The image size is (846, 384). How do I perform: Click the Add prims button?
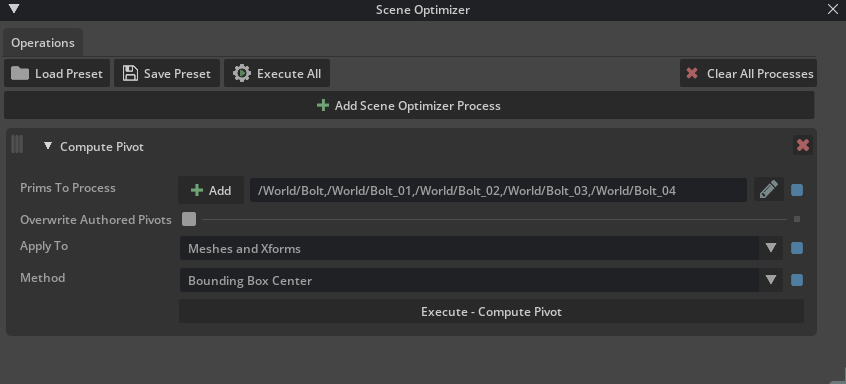211,190
